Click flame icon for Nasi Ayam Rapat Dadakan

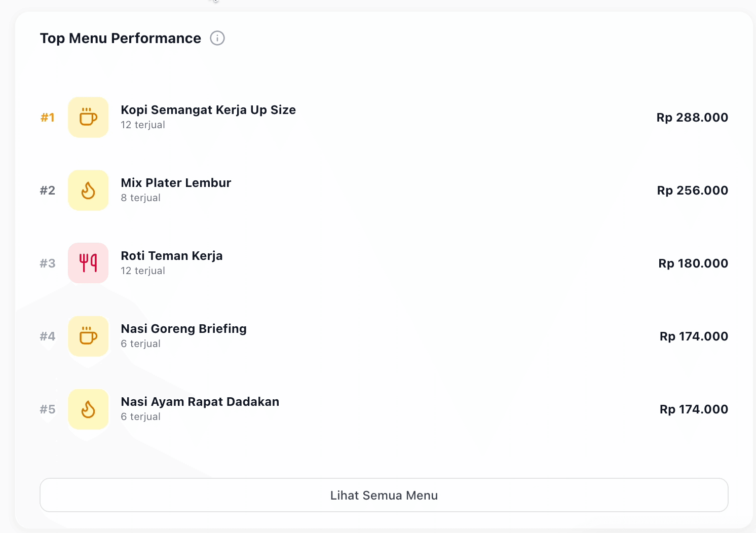click(88, 409)
